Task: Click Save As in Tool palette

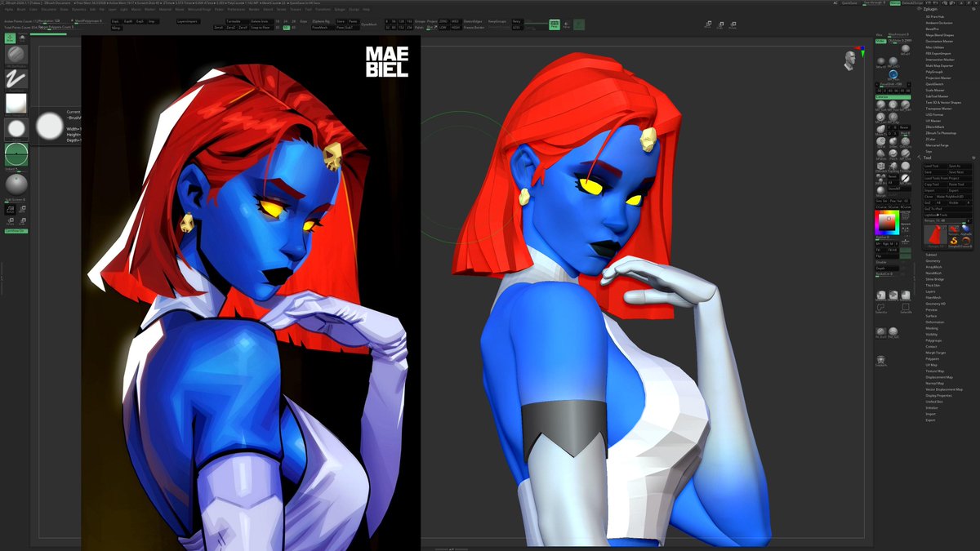Action: pos(960,166)
